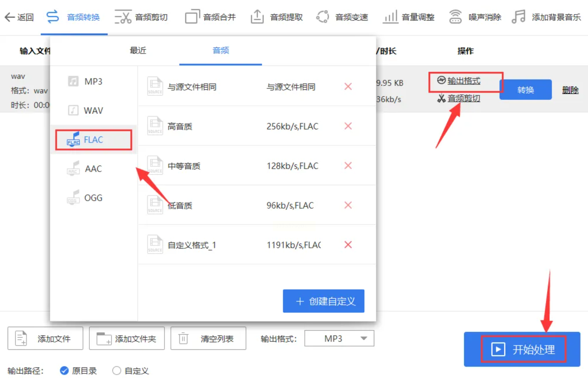Click the + 创建自定义 button
The image size is (588, 381).
(x=323, y=301)
